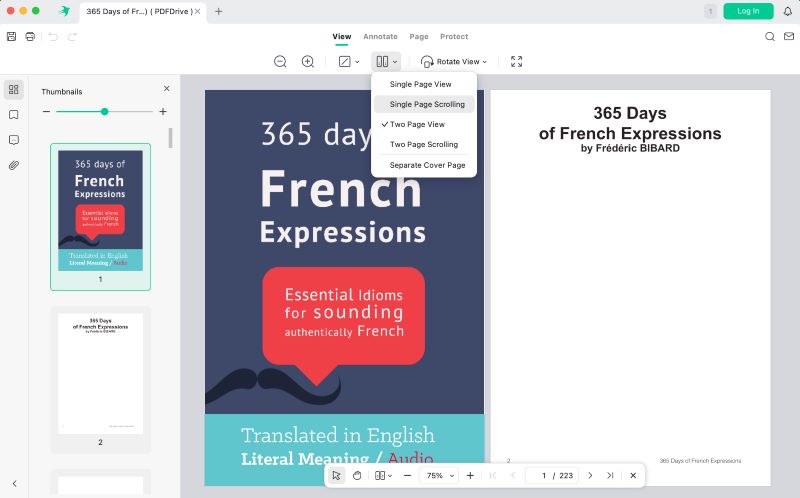800x498 pixels.
Task: Select the arrow cursor tool
Action: pos(336,476)
